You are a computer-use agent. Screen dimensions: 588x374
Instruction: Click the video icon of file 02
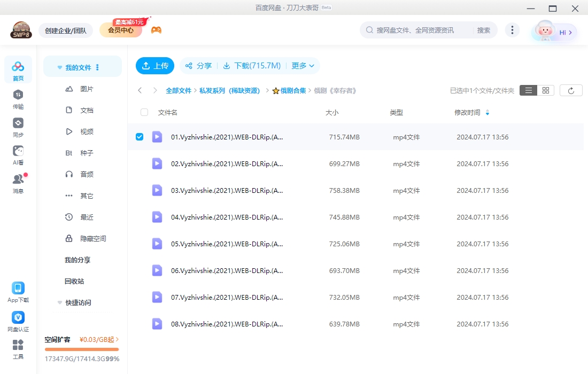pos(157,164)
